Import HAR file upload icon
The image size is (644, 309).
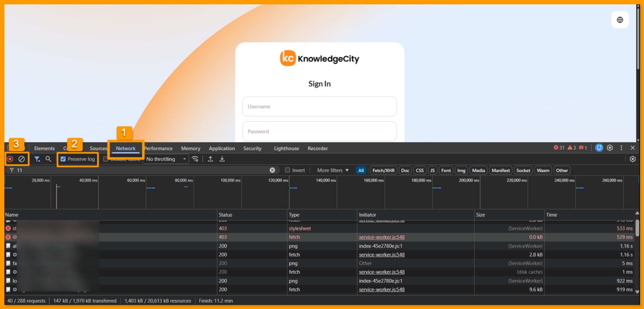(210, 159)
